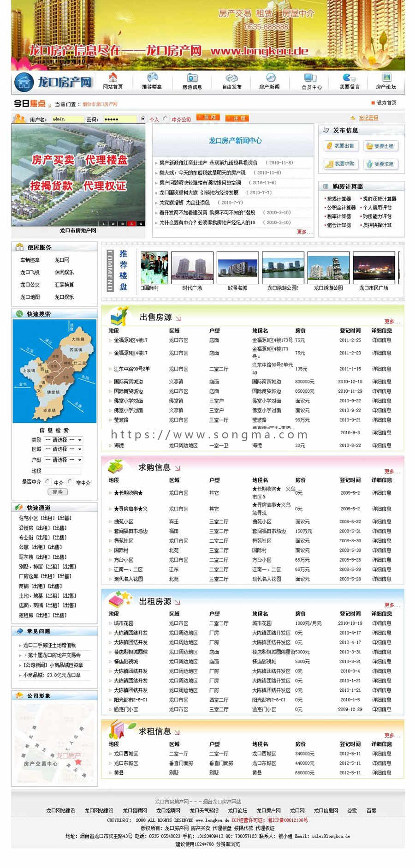
Task: Click the 我要求购 publish icon button
Action: point(341,164)
